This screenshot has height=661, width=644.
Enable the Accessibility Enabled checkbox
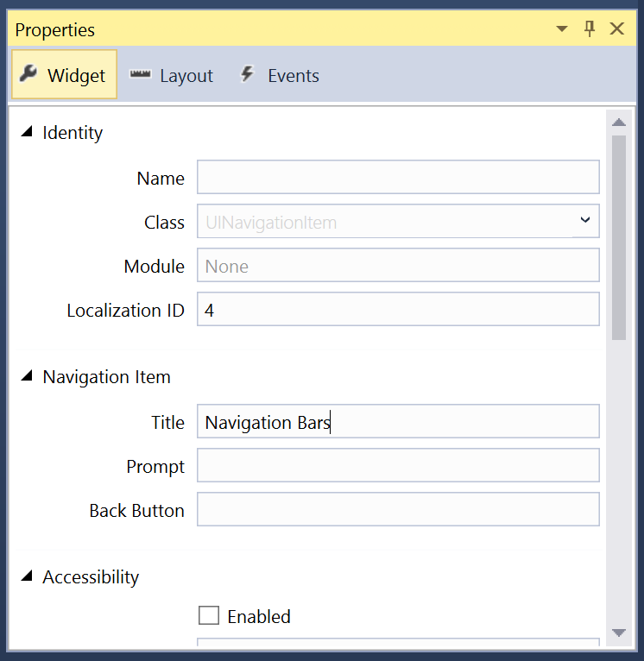click(209, 615)
